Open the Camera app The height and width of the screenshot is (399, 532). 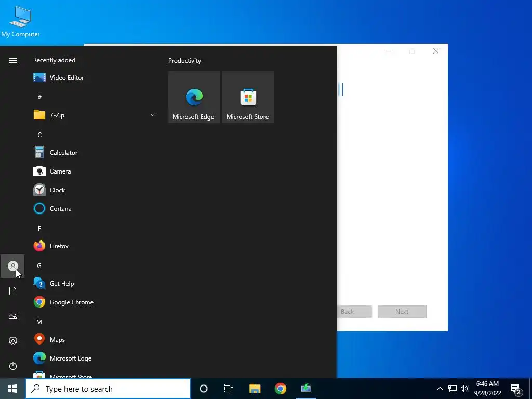(x=95, y=171)
